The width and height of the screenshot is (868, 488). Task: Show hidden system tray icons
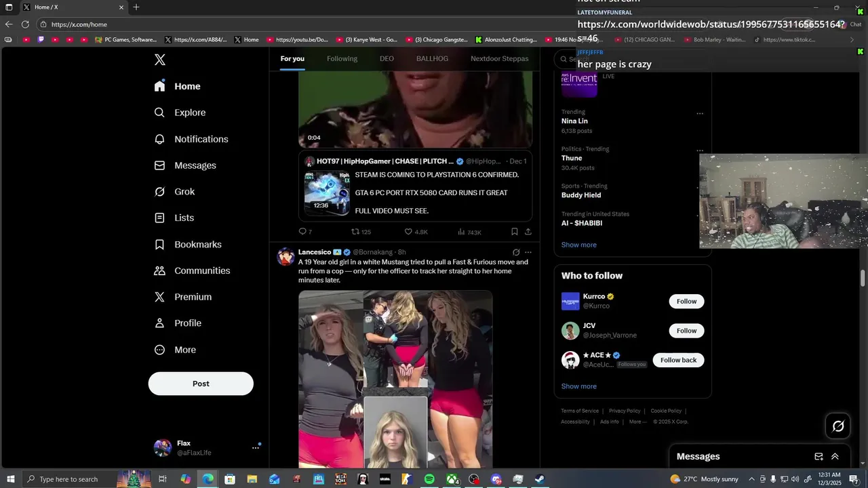[x=751, y=479]
